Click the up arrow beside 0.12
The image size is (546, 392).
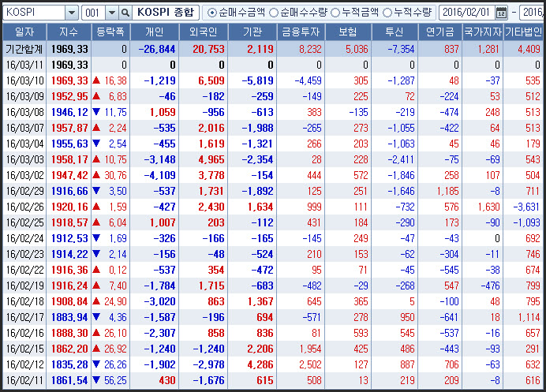point(96,270)
